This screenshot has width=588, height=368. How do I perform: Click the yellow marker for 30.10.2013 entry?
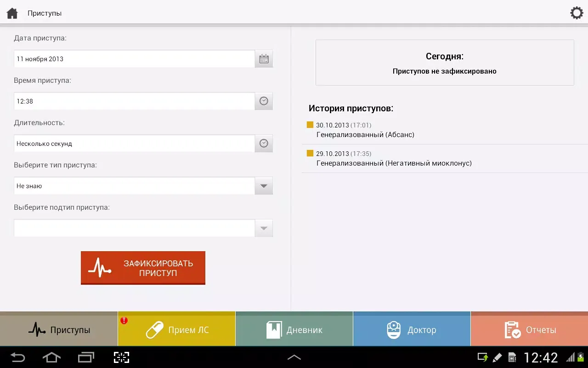(x=310, y=125)
